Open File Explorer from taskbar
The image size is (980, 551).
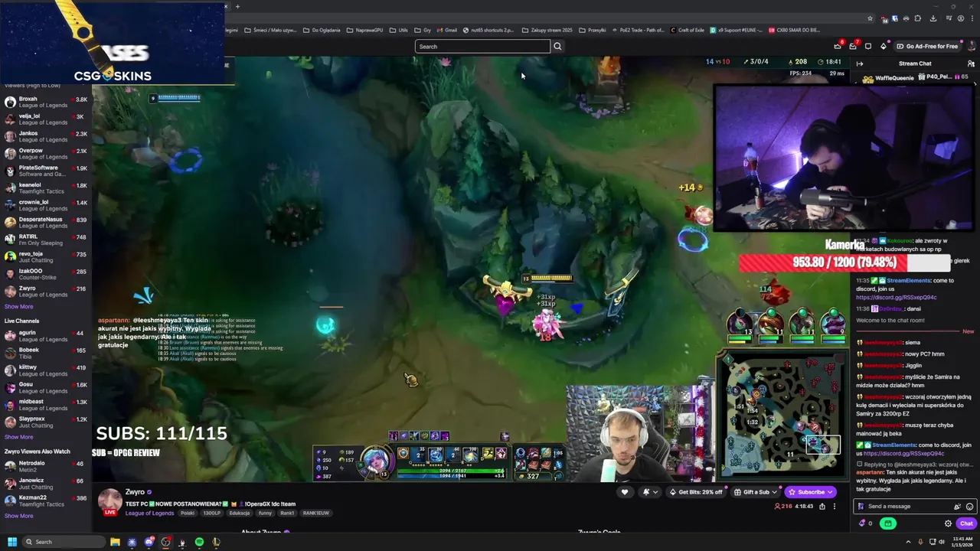(115, 542)
